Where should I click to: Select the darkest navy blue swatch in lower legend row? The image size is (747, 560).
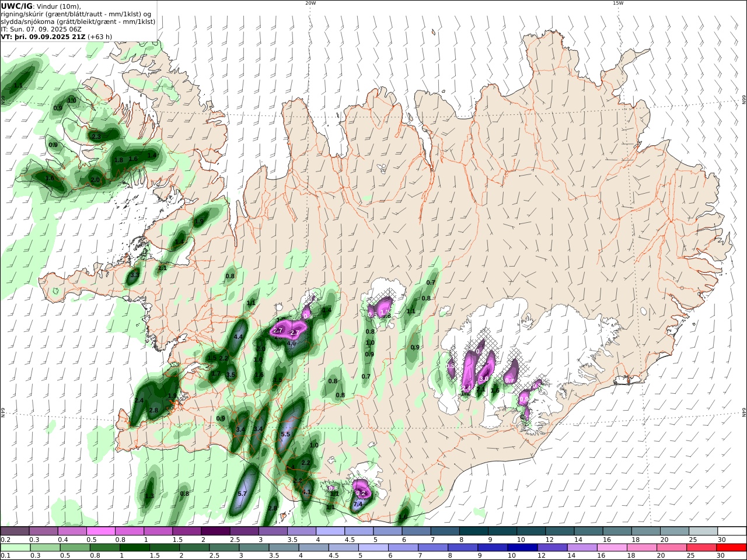[522, 548]
